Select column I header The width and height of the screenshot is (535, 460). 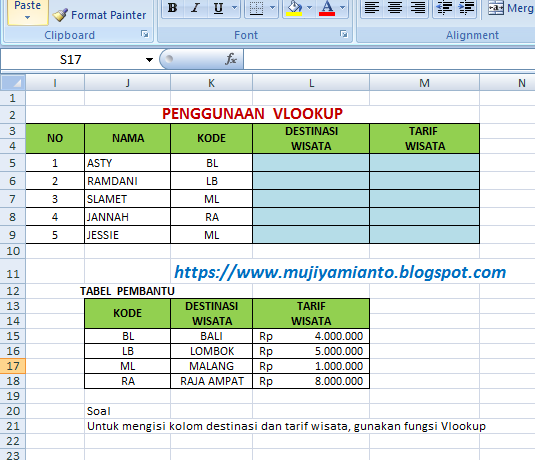click(x=55, y=83)
